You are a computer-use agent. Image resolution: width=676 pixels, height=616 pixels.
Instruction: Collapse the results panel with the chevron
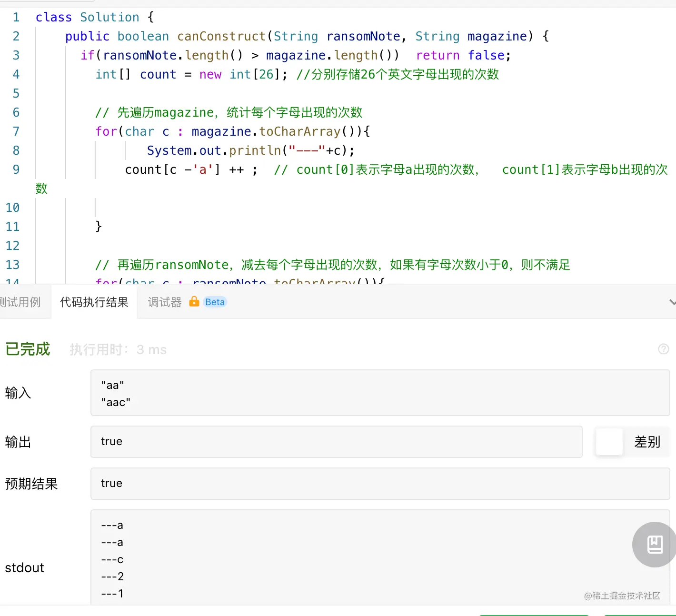672,302
